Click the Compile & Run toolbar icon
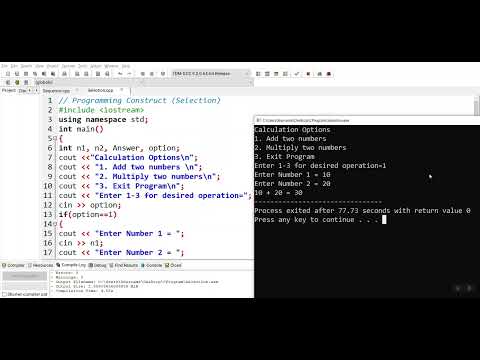The width and height of the screenshot is (480, 360). point(276,74)
